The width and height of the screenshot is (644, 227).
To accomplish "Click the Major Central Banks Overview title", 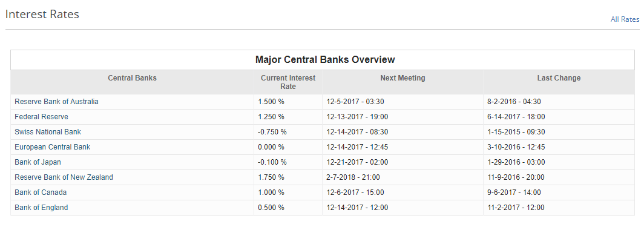I will point(325,60).
